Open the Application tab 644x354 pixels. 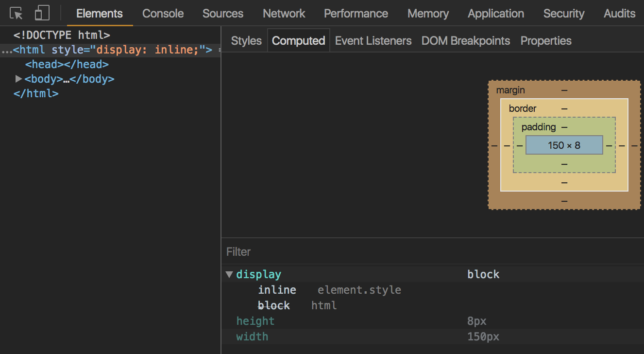pyautogui.click(x=495, y=14)
